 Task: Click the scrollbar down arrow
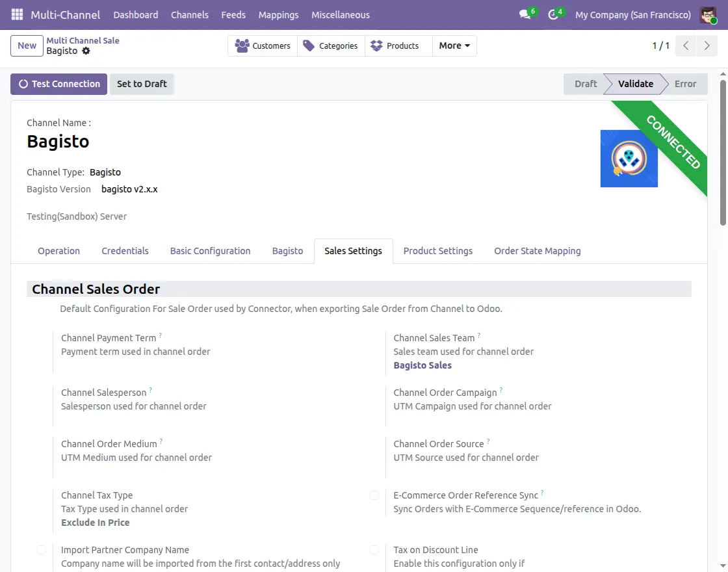click(x=723, y=565)
